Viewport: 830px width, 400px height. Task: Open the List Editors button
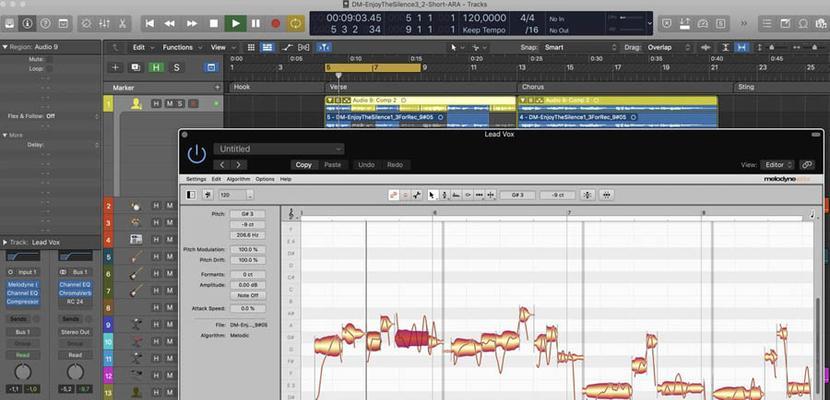point(766,23)
